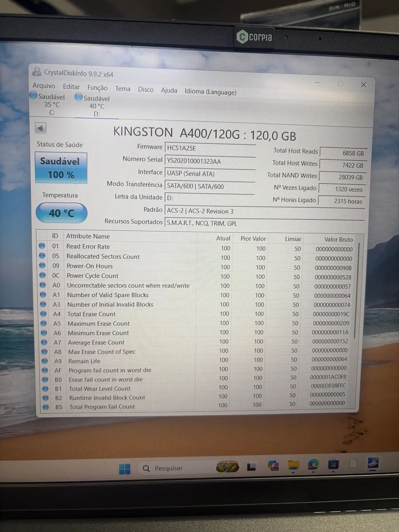Open File Explorer from the taskbar
399x532 pixels.
[x=293, y=465]
